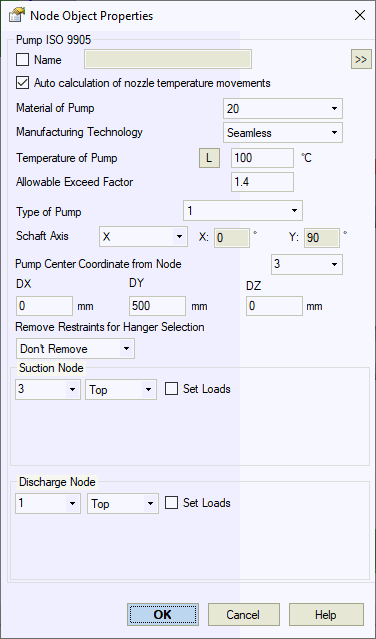Open Suction Node position Top dropdown
376x639 pixels.
click(x=121, y=390)
